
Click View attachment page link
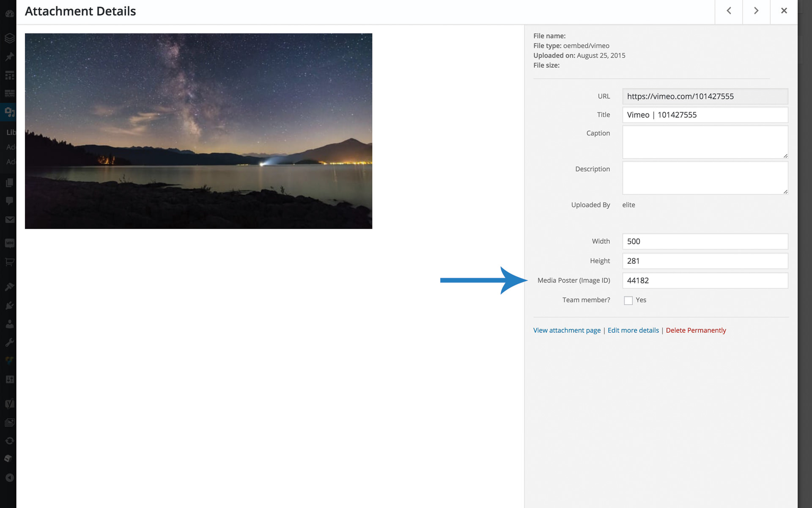click(x=567, y=330)
